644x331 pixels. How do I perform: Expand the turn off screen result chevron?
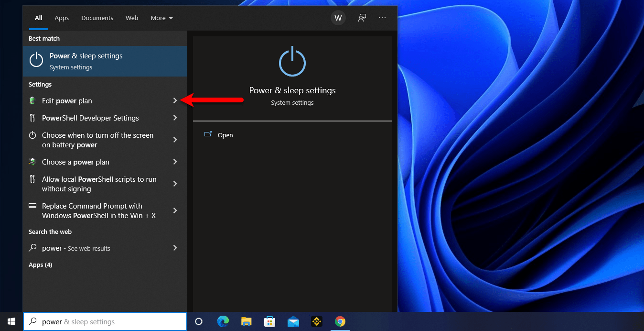pos(175,140)
